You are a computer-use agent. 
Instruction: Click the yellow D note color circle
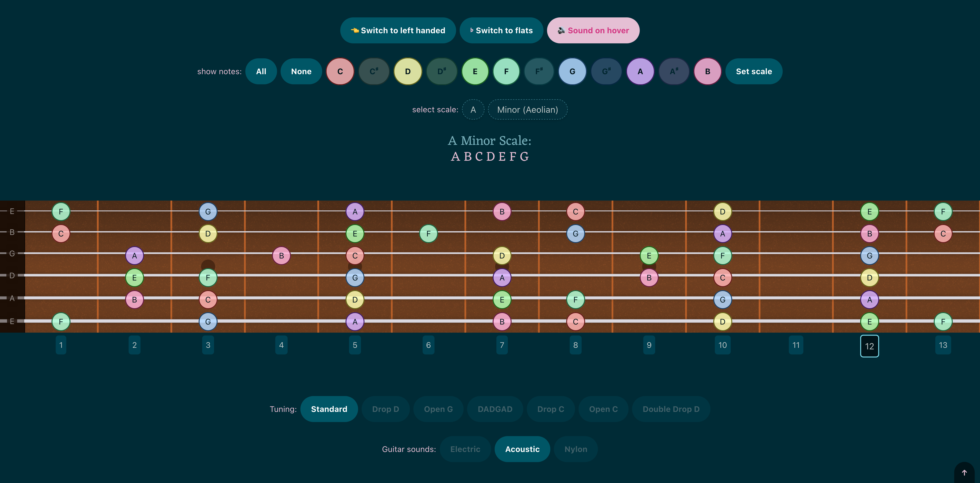408,72
